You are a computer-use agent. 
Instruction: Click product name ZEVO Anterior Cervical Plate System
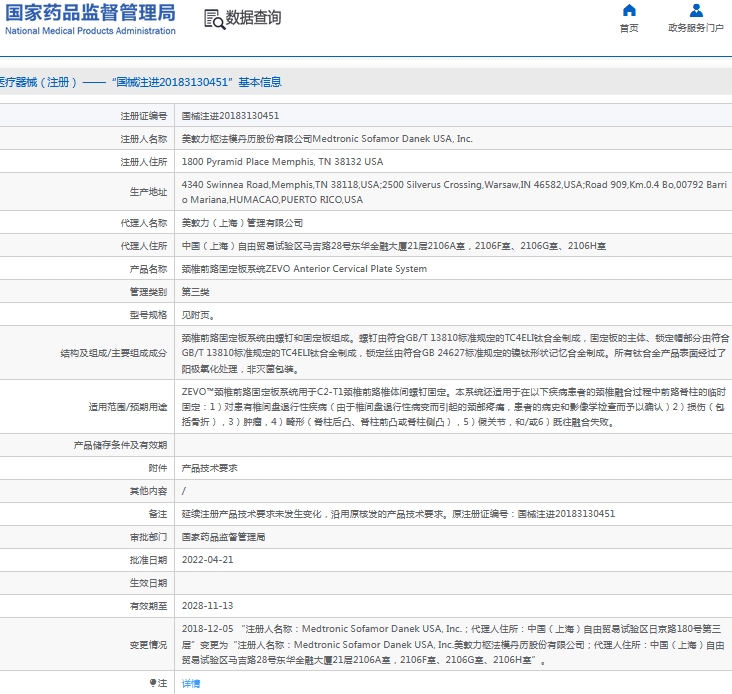(x=304, y=269)
